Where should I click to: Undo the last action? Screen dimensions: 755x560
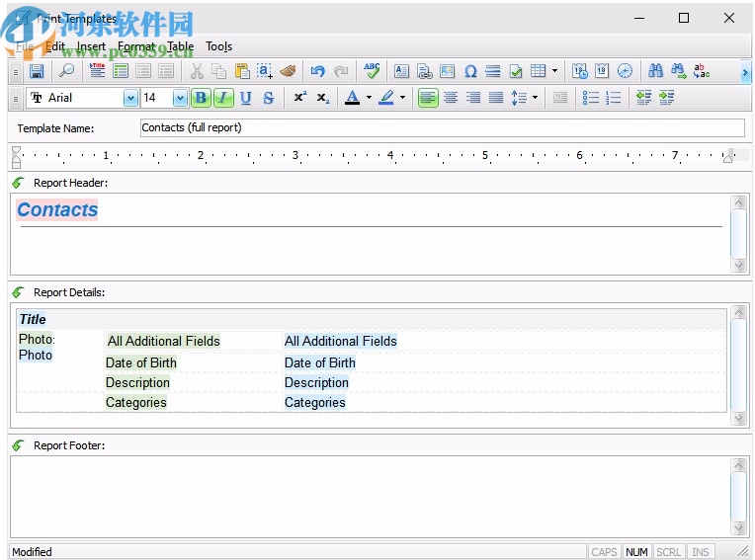pos(318,72)
